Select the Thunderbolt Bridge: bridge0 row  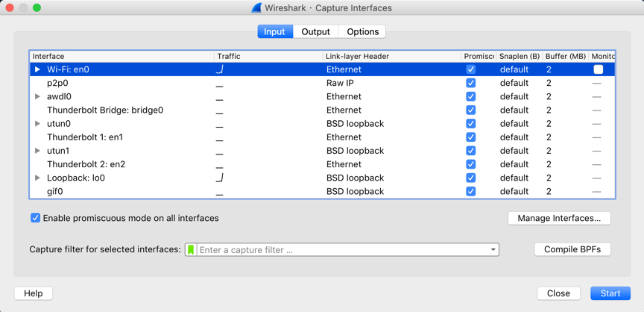pyautogui.click(x=322, y=110)
